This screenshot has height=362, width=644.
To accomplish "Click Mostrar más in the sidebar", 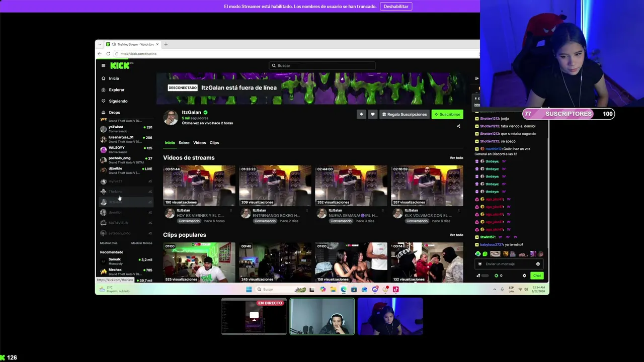I will 109,243.
